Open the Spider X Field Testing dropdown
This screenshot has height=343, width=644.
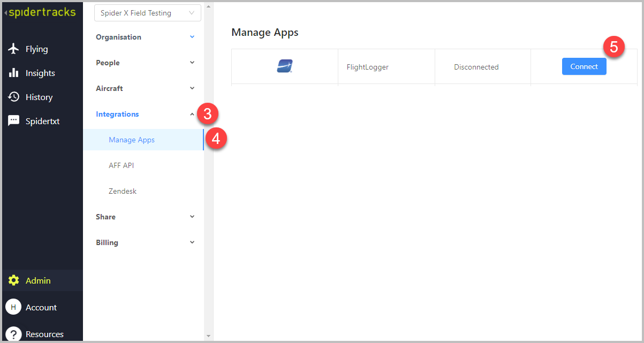click(x=148, y=13)
